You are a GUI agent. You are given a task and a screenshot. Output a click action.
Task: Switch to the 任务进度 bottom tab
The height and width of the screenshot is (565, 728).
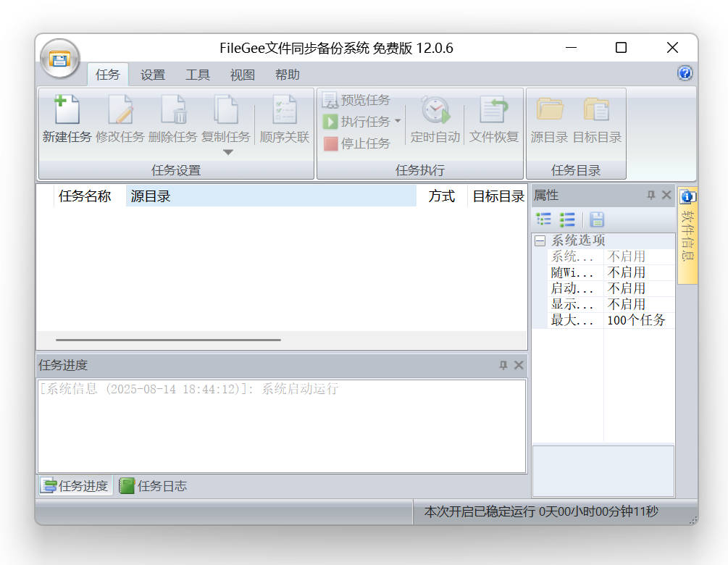[x=75, y=485]
